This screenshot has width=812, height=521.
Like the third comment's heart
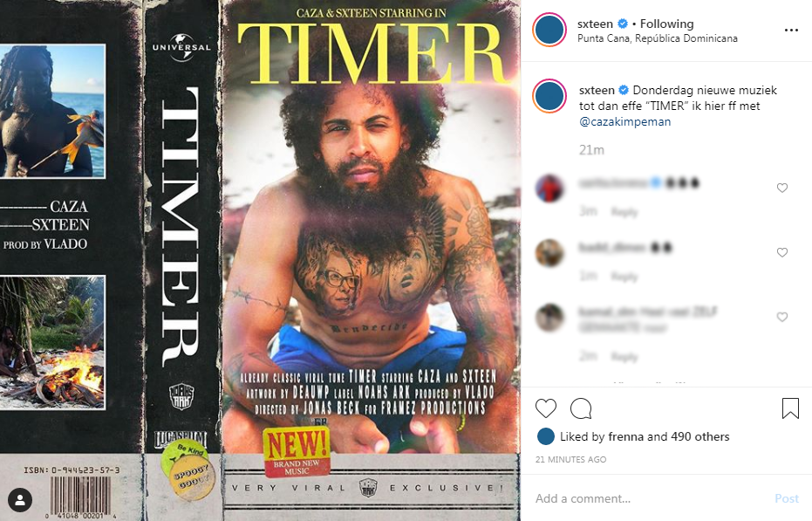[x=782, y=317]
